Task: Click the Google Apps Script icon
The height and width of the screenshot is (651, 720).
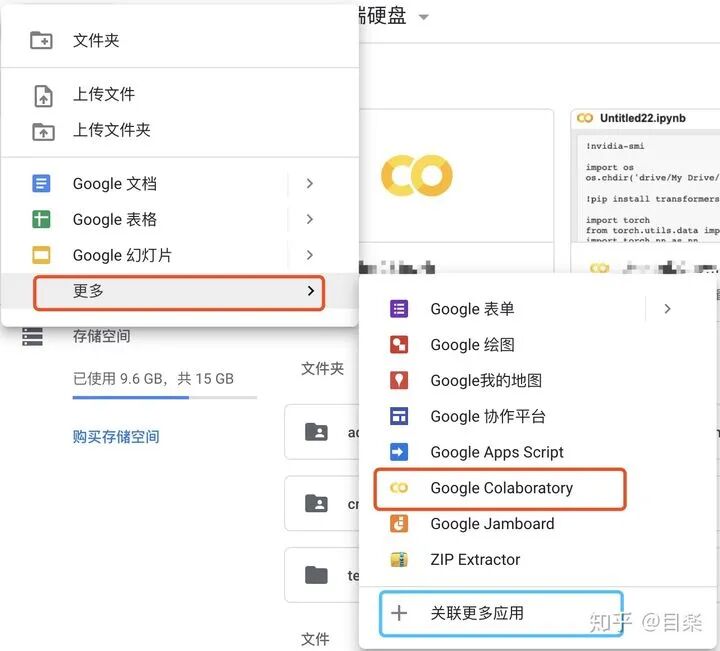Action: [399, 452]
